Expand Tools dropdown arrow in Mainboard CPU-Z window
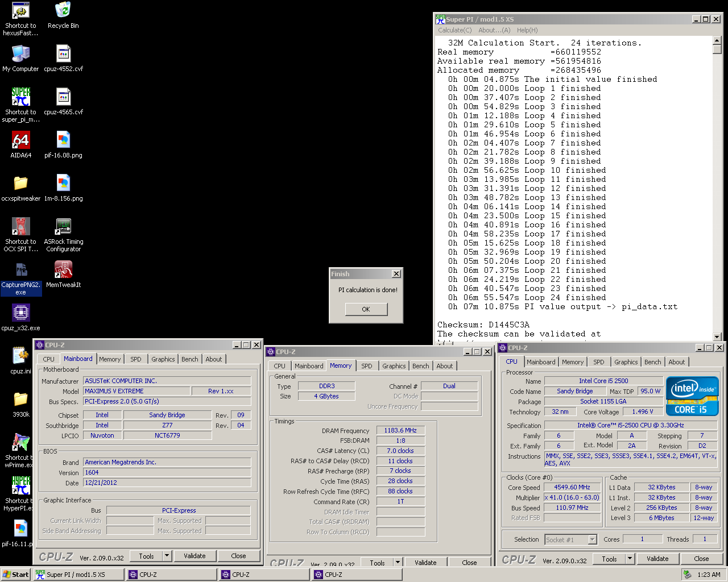This screenshot has height=582, width=728. click(x=167, y=556)
